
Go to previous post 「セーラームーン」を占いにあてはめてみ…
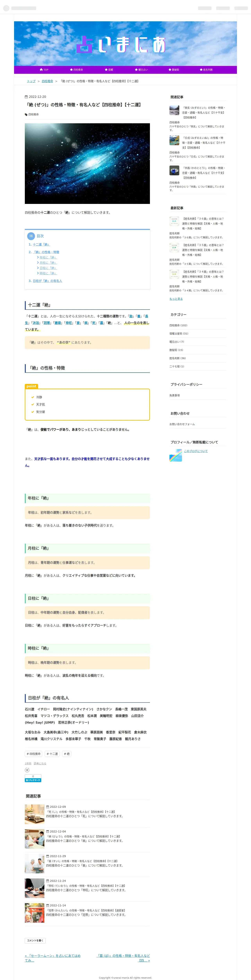point(53,958)
